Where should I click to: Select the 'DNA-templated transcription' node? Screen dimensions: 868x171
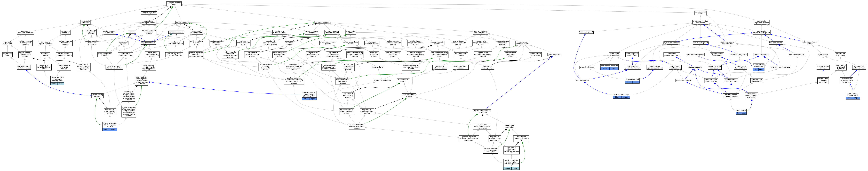pyautogui.click(x=509, y=126)
